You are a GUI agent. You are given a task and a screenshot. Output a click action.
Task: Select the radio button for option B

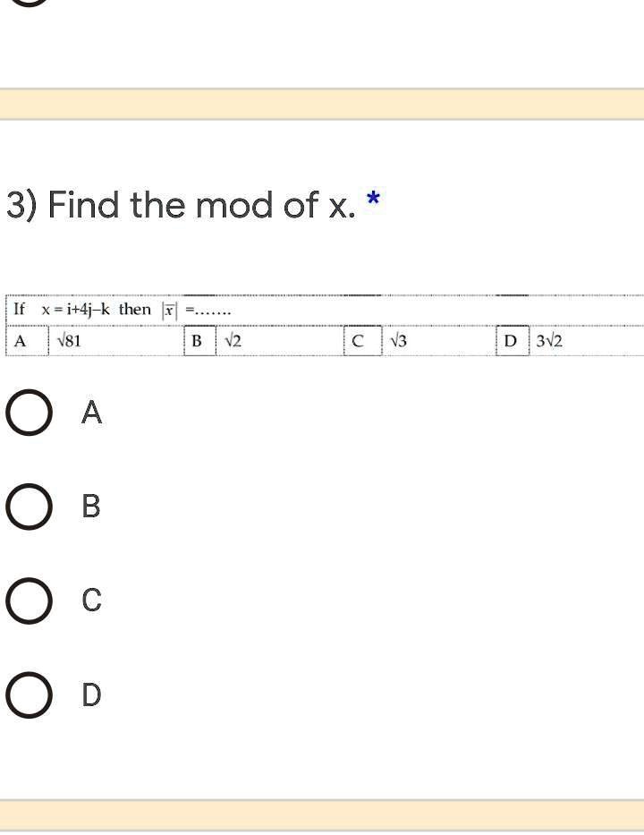pos(28,507)
